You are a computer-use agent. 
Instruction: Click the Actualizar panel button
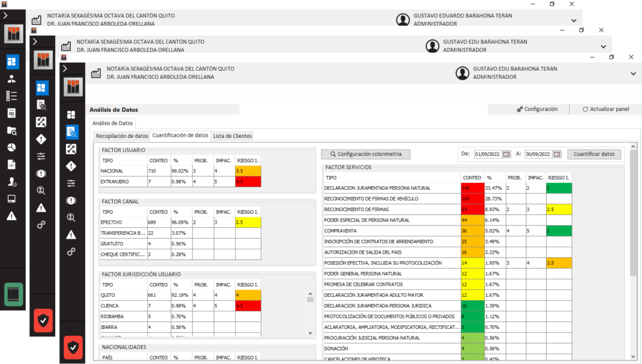coord(606,109)
